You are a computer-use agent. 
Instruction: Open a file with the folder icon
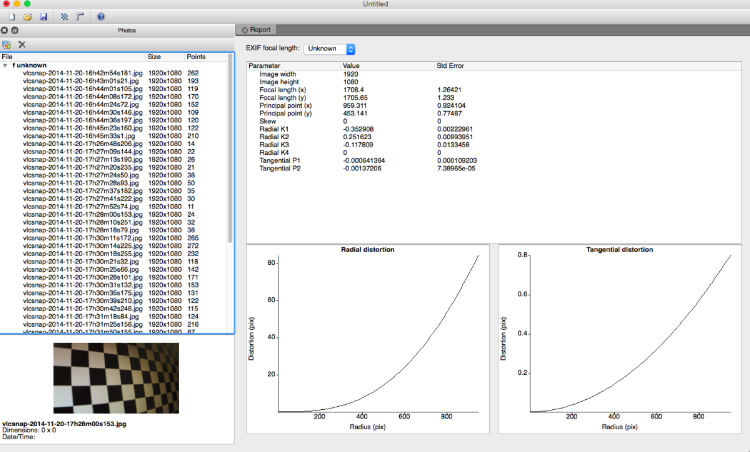coord(28,17)
